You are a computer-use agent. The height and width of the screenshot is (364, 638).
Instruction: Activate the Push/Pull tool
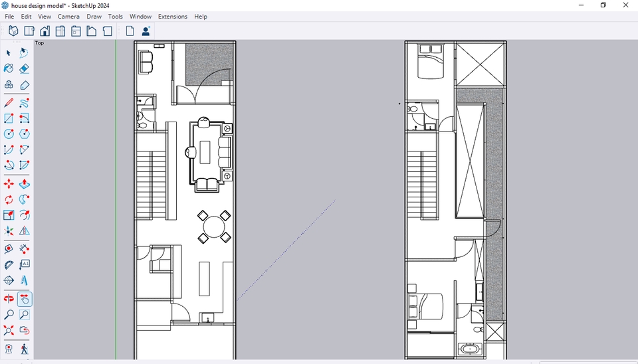click(24, 184)
